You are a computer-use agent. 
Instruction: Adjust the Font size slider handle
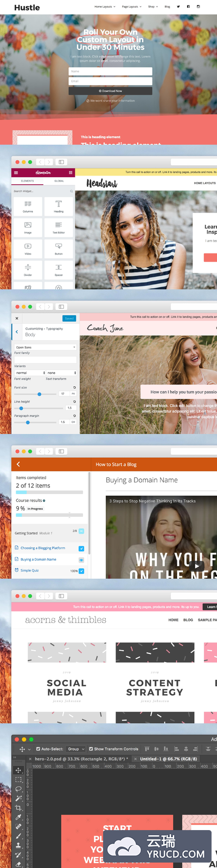point(39,394)
